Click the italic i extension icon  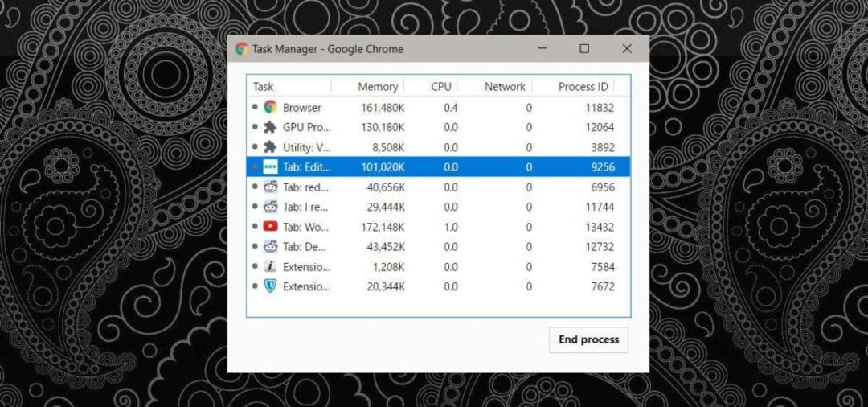tap(270, 266)
